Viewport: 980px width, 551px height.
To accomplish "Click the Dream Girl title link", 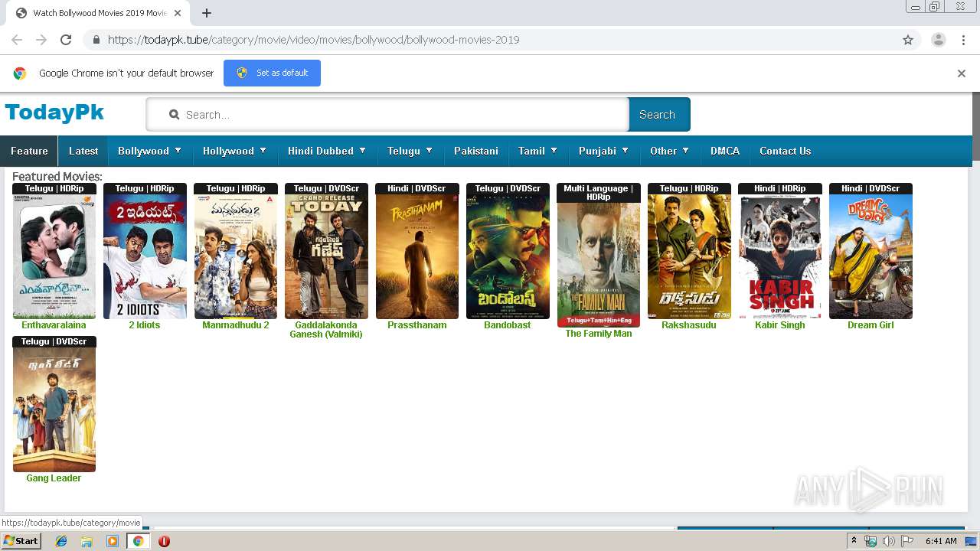I will [871, 325].
